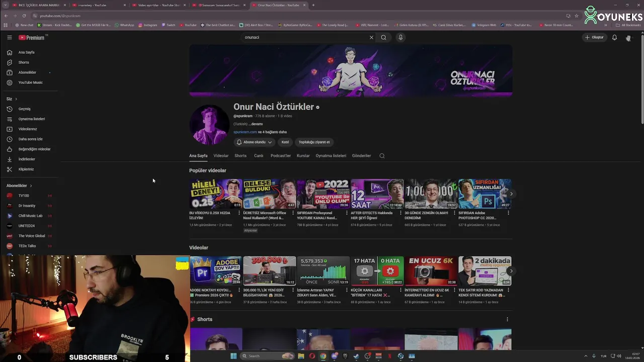Open the HİLELİ DENEY video thumbnail
Image resolution: width=644 pixels, height=362 pixels.
(x=216, y=194)
